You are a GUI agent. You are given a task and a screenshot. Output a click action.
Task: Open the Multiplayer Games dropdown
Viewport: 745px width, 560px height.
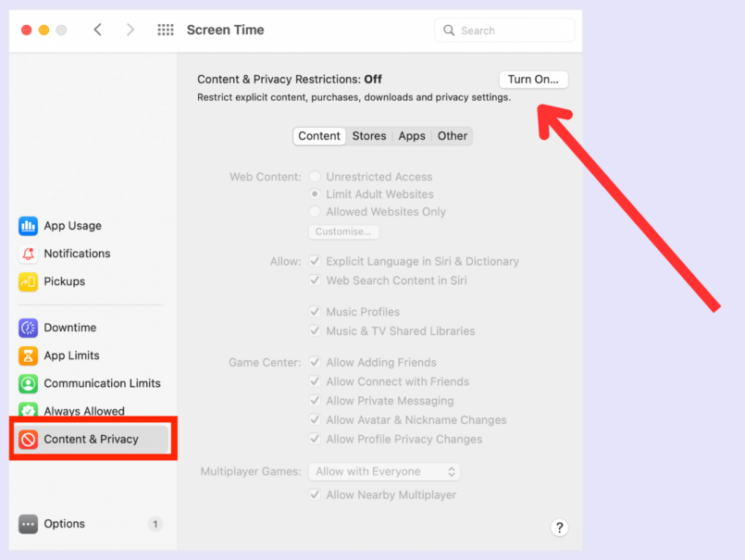coord(384,471)
